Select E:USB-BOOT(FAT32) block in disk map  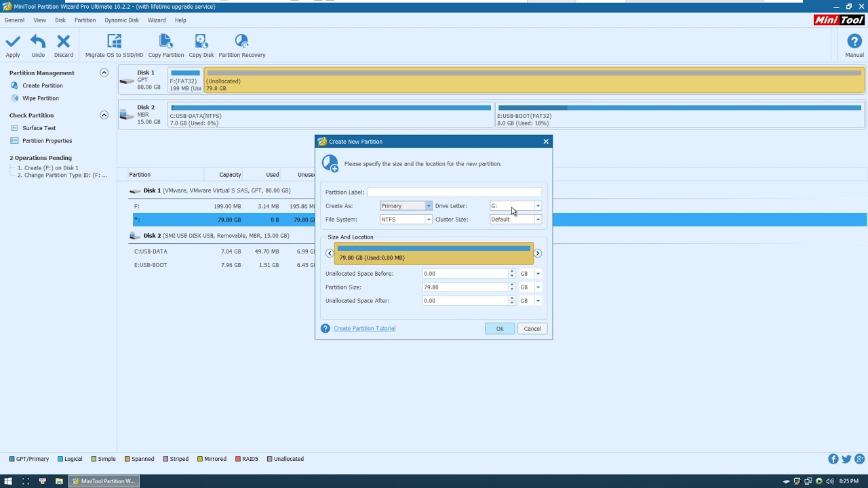[x=680, y=115]
